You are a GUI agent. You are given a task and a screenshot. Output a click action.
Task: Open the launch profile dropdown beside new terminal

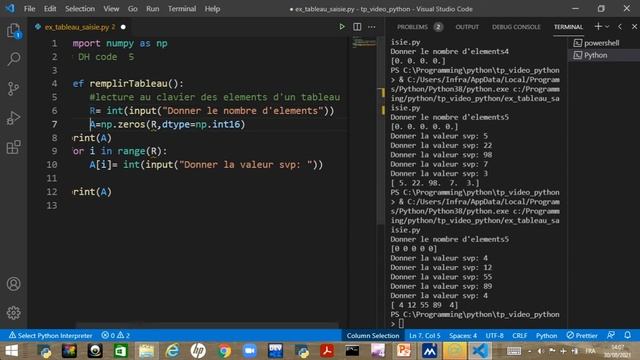tap(607, 27)
